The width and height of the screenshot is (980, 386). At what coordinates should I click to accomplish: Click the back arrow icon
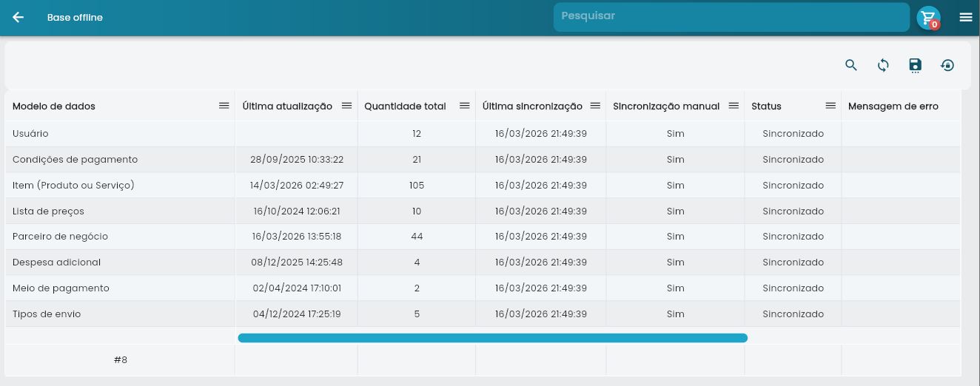pyautogui.click(x=19, y=17)
